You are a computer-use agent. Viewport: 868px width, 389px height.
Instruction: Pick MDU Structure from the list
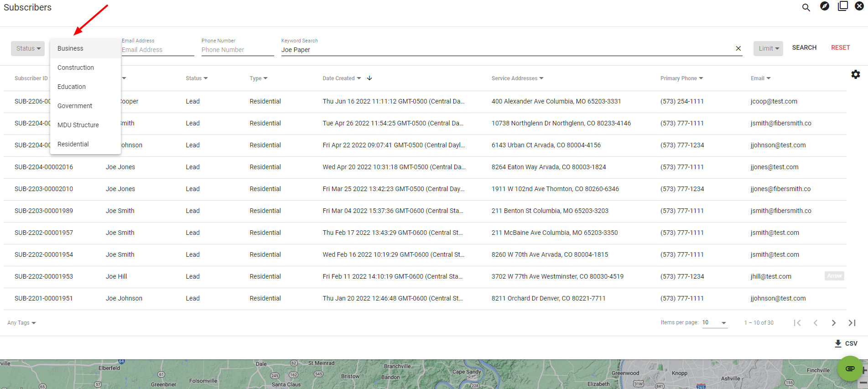point(85,125)
